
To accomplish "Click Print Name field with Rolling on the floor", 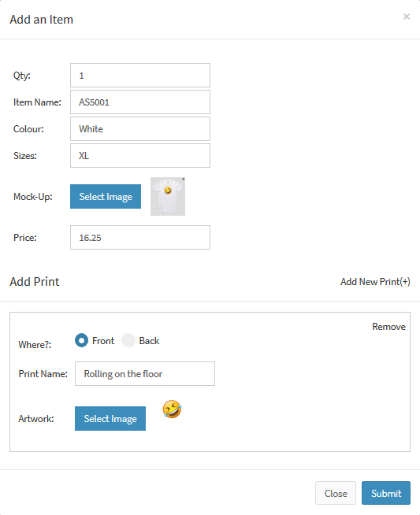I will [145, 374].
